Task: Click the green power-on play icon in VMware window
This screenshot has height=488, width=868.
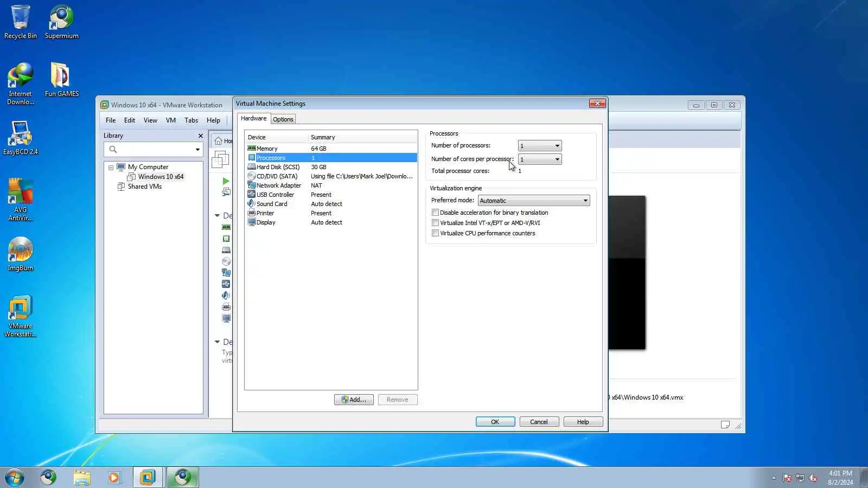Action: coord(226,181)
